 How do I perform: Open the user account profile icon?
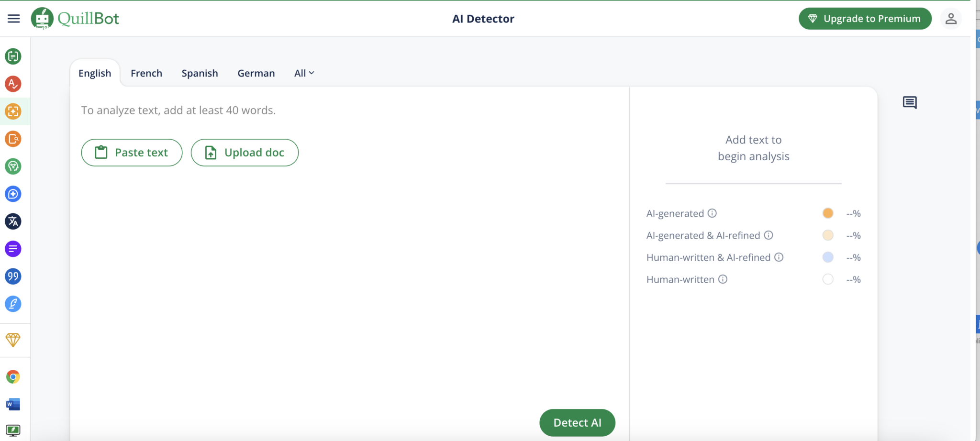951,19
